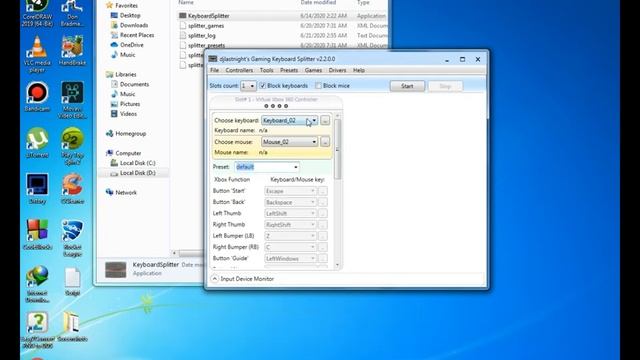Select the Top Spin 2 shortcut
640x360 pixels.
(72, 146)
